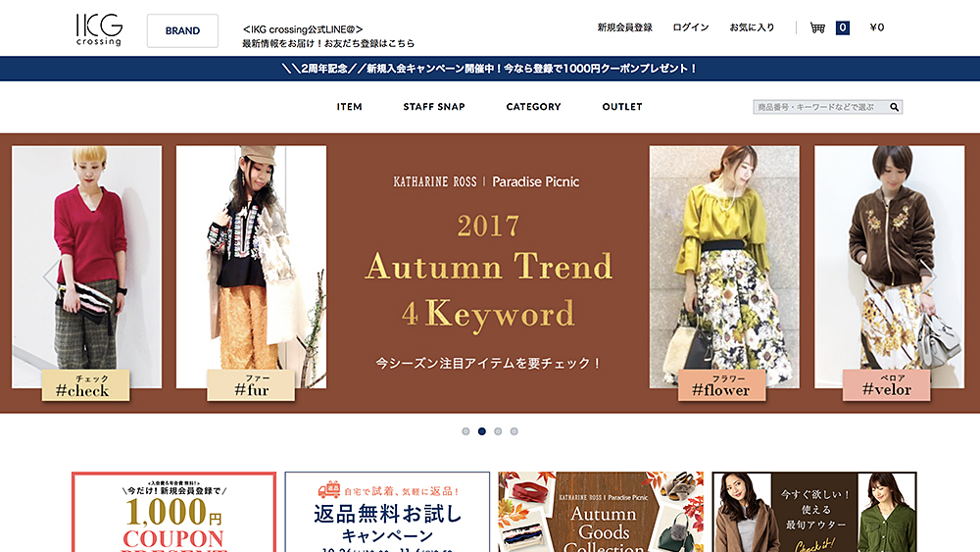Open STAFF SNAP menu item
This screenshot has width=980, height=552.
point(434,107)
